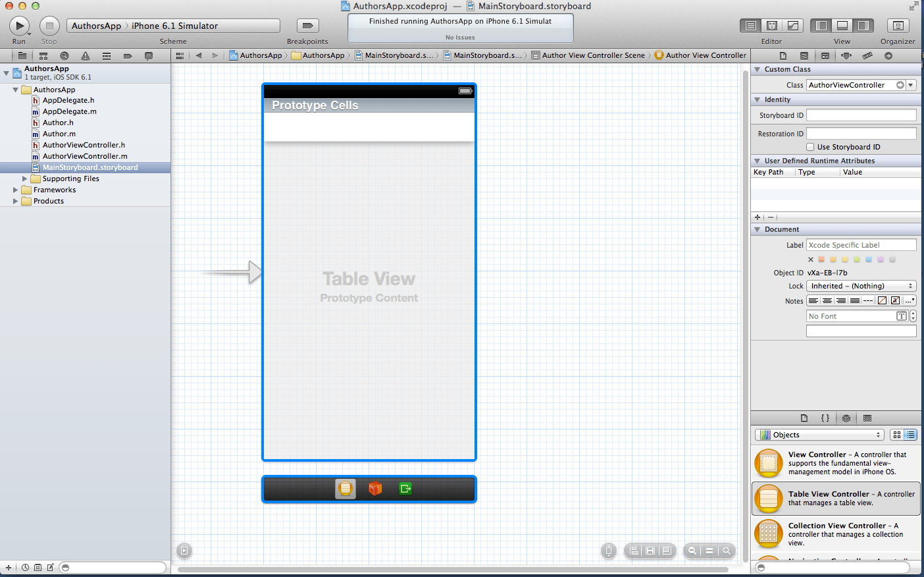Go forward in editor history

[215, 56]
